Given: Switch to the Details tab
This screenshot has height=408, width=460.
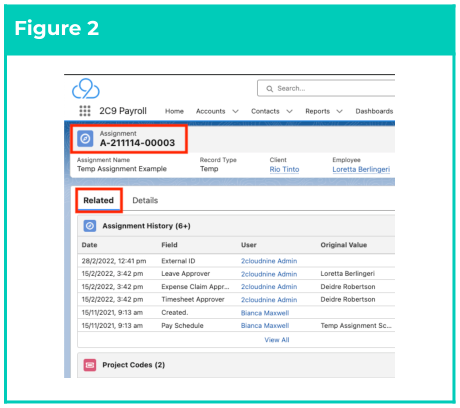Looking at the screenshot, I should (145, 200).
